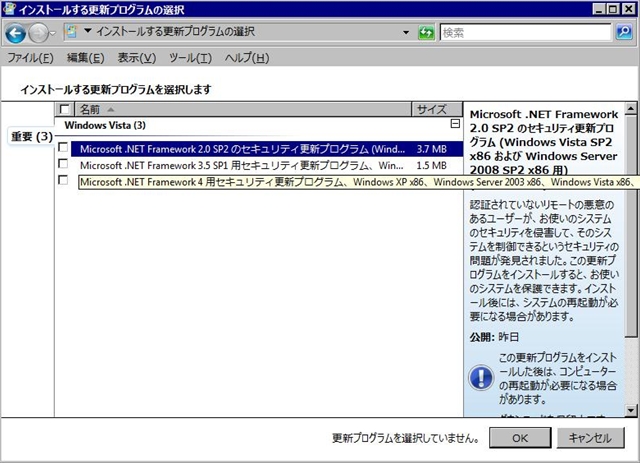Select the .NET Framework 4 update row
This screenshot has width=640, height=463.
pyautogui.click(x=267, y=182)
